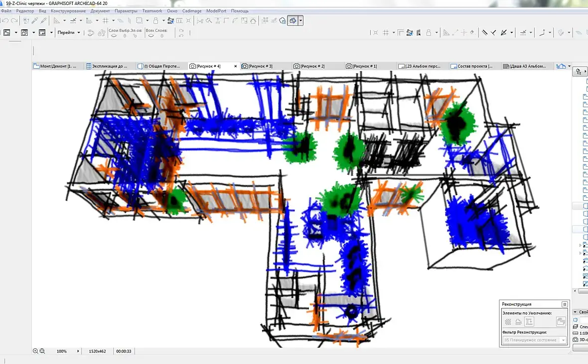
Task: Open the Помощь menu
Action: point(240,11)
